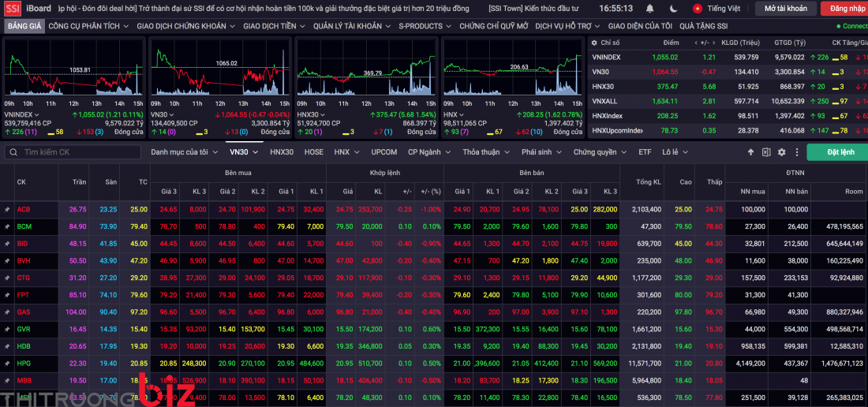Expand S-PRODUCTS menu
868x407 pixels.
click(425, 26)
